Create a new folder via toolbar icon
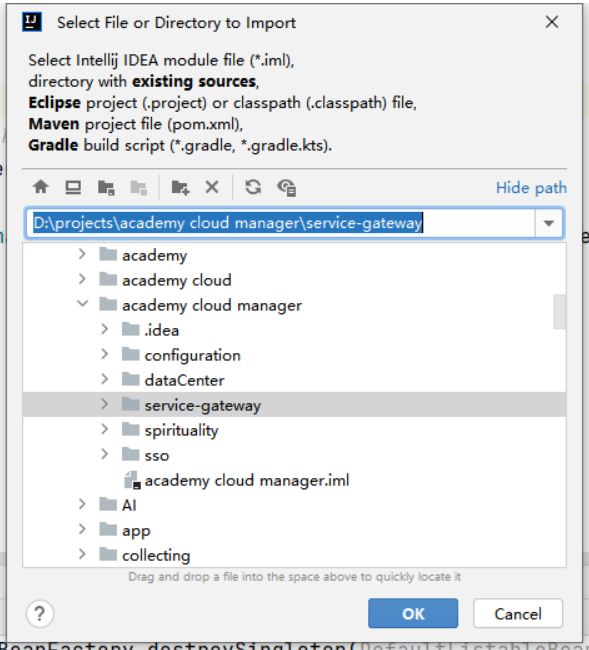This screenshot has width=589, height=650. (180, 188)
